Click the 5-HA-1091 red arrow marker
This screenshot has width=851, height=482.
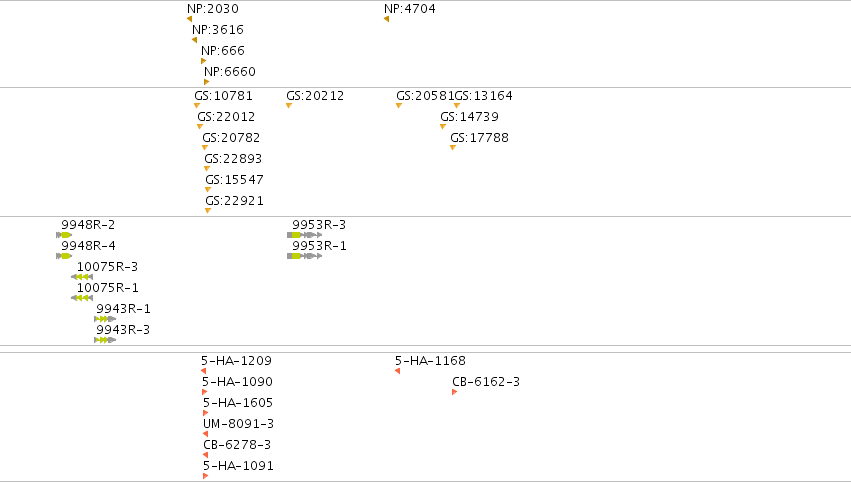click(x=206, y=476)
